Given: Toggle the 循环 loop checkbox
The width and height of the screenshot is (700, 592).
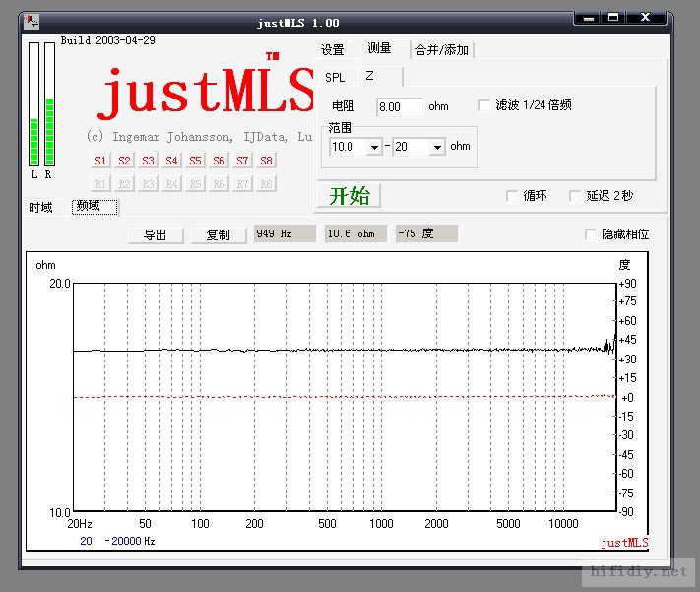Looking at the screenshot, I should point(512,196).
